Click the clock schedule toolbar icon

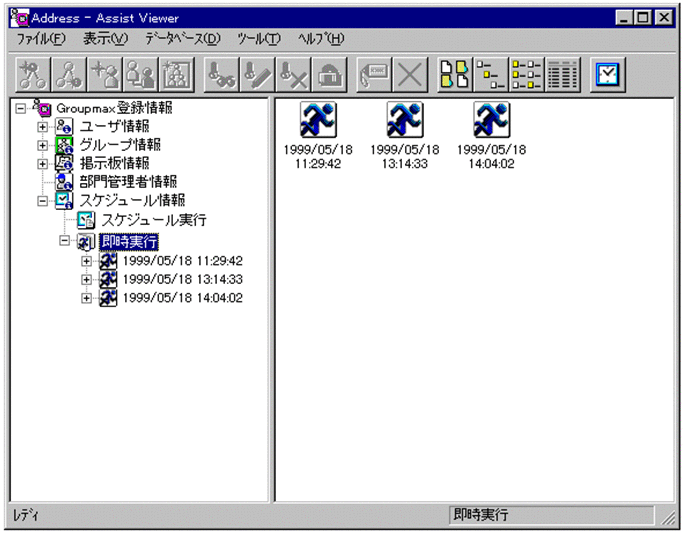[608, 75]
